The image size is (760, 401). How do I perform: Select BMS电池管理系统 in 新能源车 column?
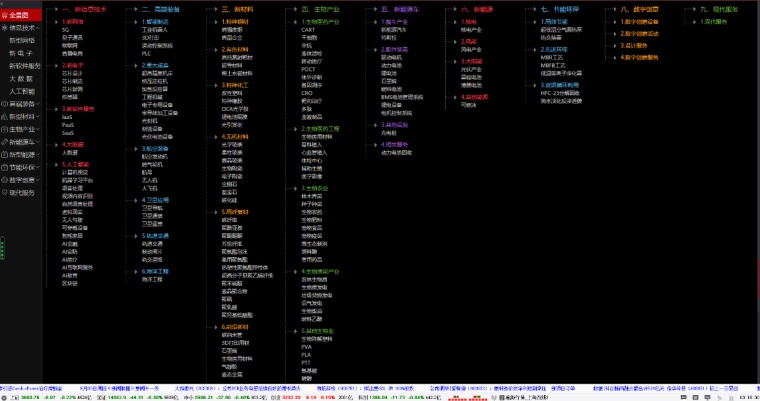tap(402, 97)
